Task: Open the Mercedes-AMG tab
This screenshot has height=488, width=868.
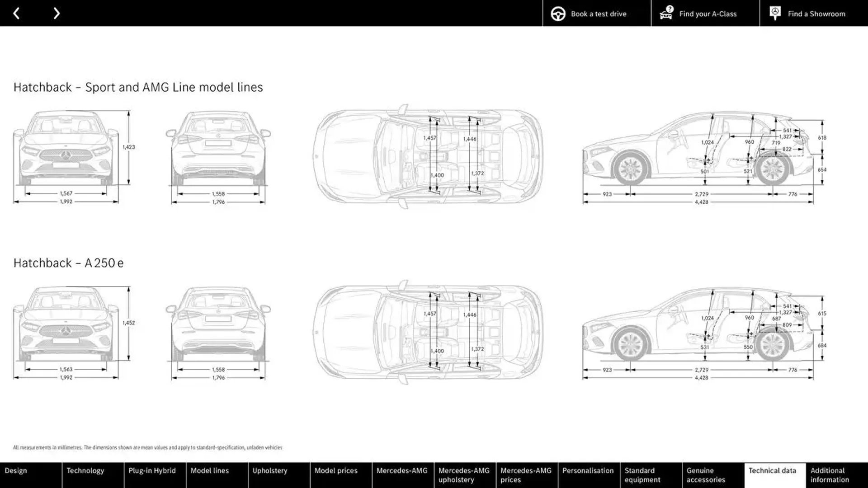Action: (403, 475)
